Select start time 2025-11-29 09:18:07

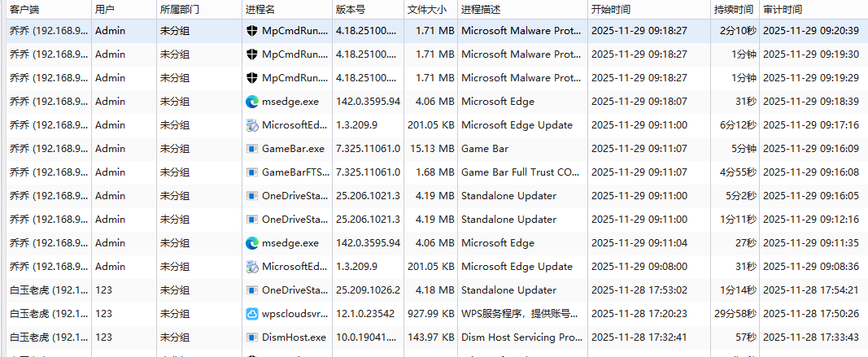pos(639,102)
